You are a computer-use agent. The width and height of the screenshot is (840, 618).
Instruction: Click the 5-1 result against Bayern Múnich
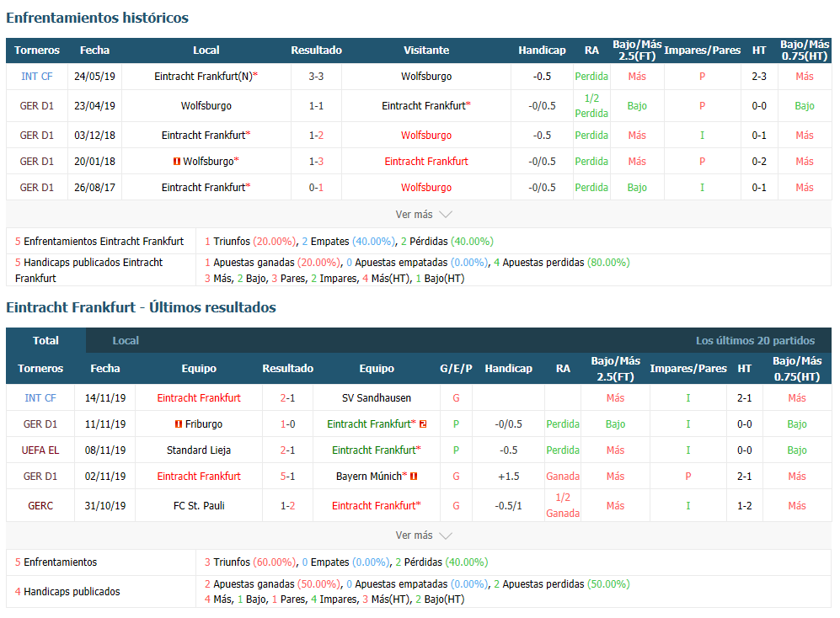pyautogui.click(x=287, y=476)
